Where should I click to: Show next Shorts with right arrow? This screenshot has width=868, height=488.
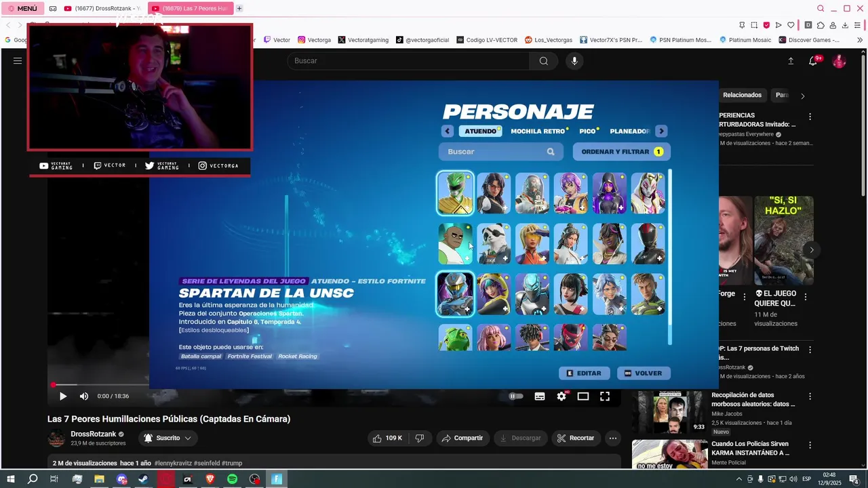(x=812, y=250)
